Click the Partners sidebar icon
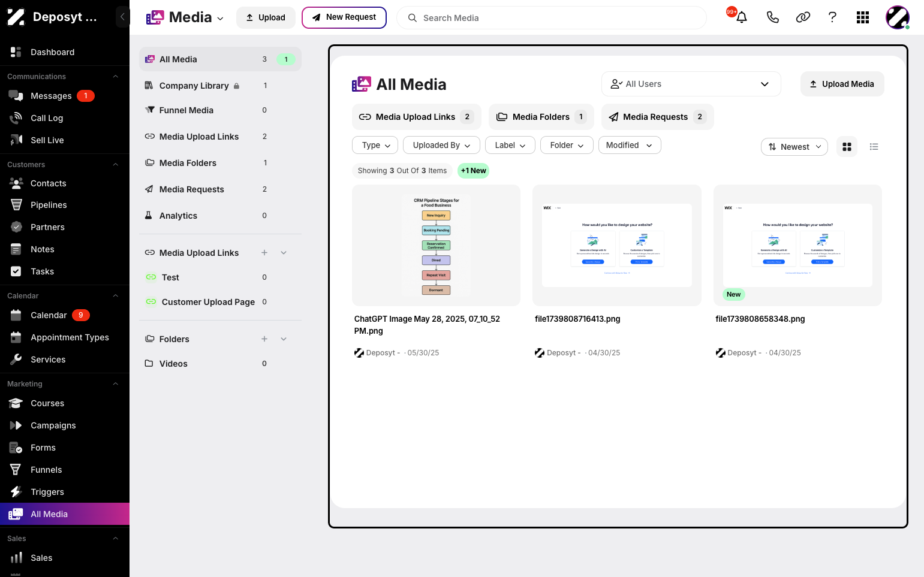Screen dimensions: 924x577 pyautogui.click(x=16, y=227)
